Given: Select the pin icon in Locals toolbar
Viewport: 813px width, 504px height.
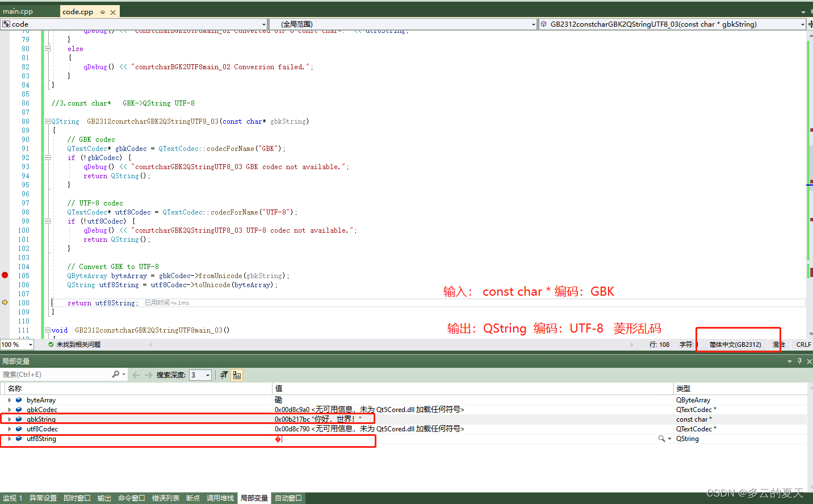Looking at the screenshot, I should click(799, 361).
